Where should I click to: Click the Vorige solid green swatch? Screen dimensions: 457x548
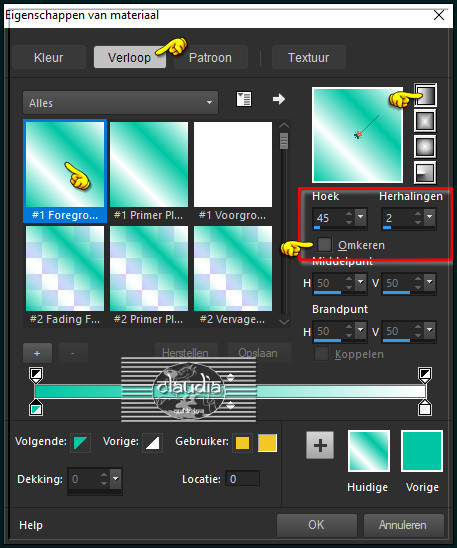(422, 451)
